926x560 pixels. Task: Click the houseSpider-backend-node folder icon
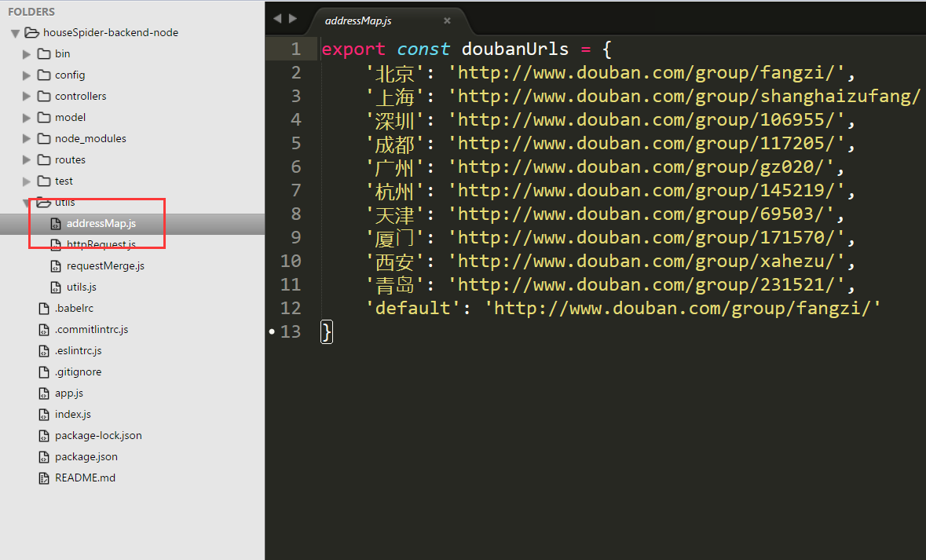point(32,32)
